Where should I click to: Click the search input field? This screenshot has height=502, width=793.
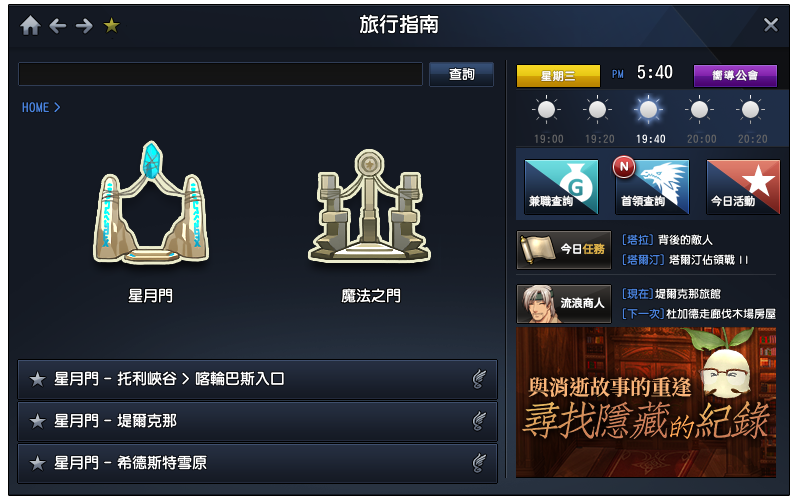pos(221,74)
